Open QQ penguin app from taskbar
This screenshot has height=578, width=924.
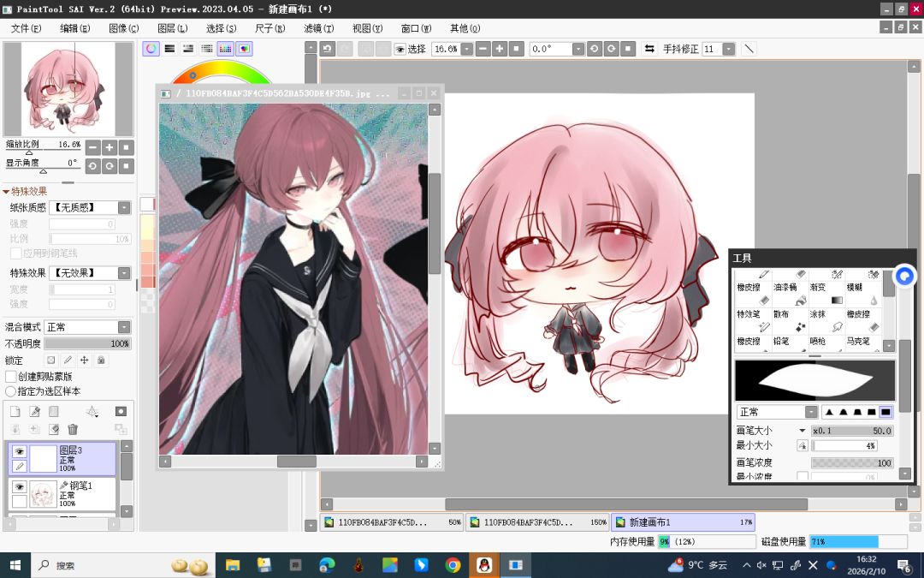[483, 565]
